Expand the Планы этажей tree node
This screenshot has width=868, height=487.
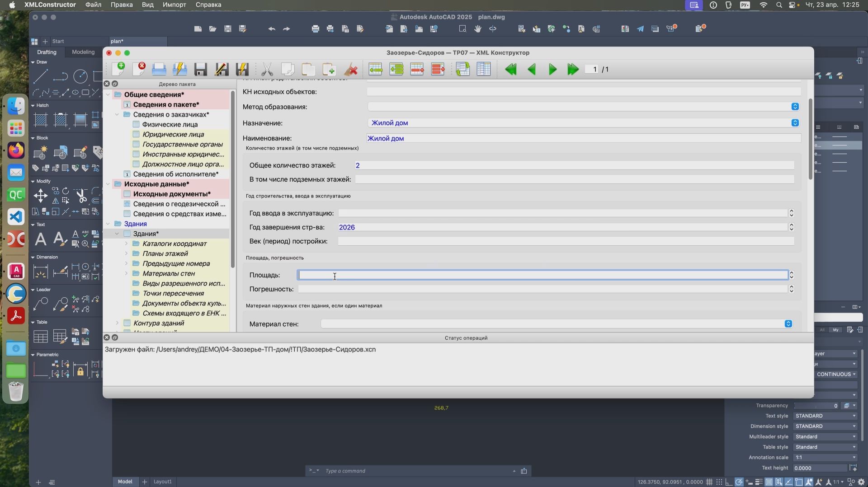(x=126, y=253)
